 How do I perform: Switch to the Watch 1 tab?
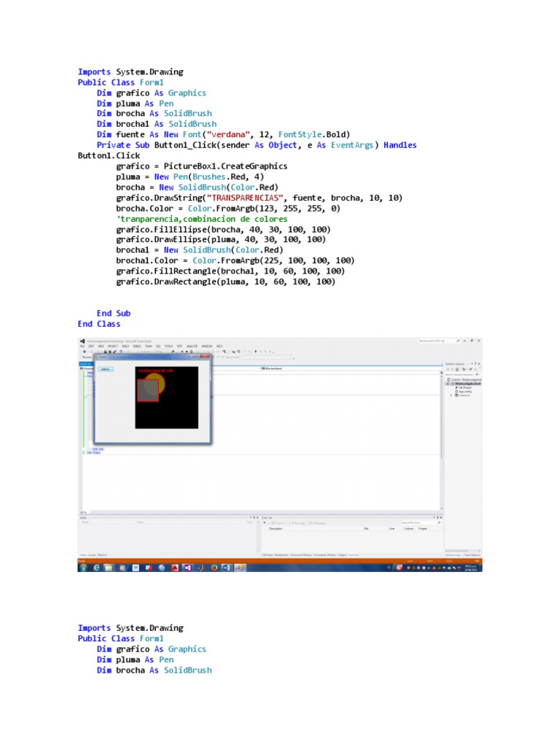102,555
